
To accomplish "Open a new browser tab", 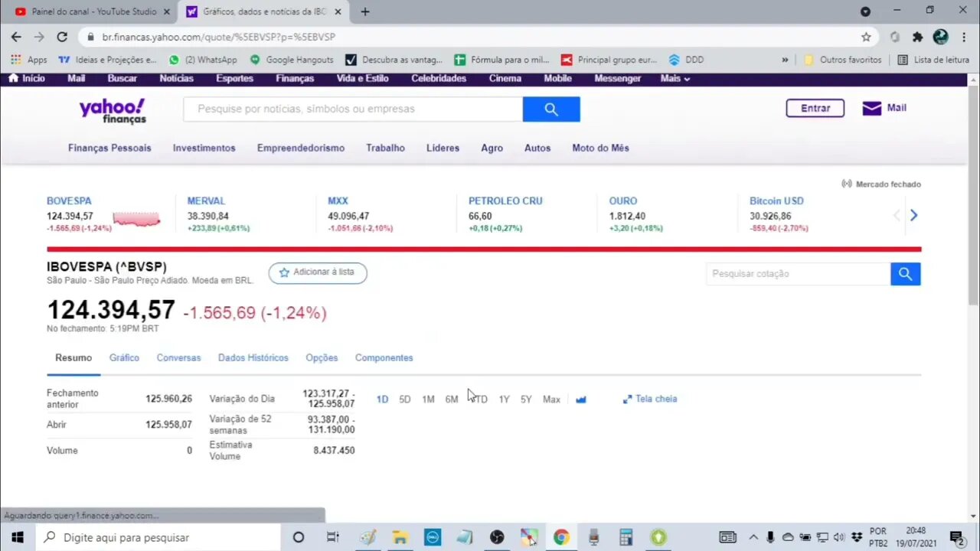I will 365,11.
